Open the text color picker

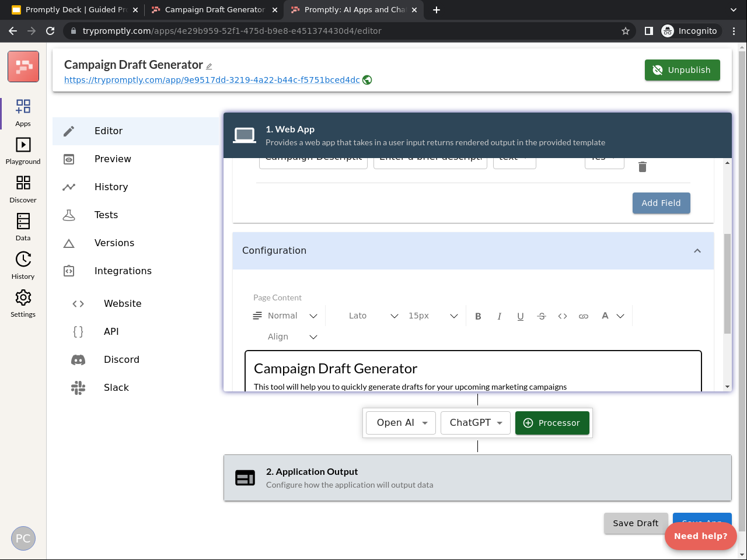[x=605, y=316]
